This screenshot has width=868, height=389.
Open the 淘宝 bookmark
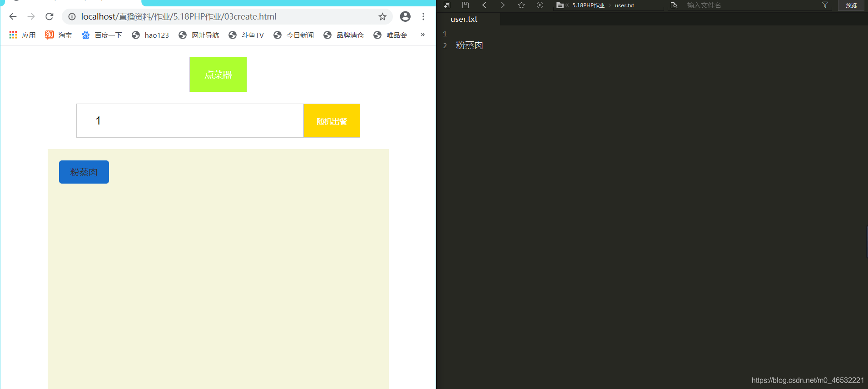[59, 35]
